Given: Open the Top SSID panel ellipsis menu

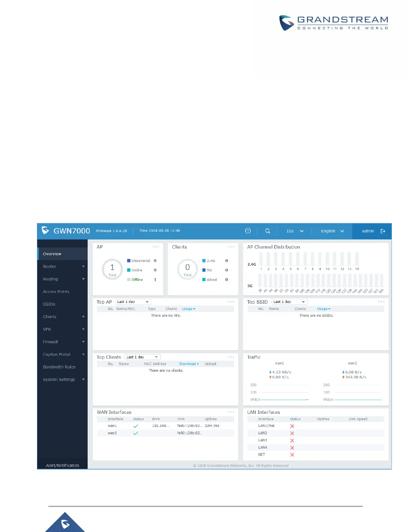Looking at the screenshot, I should click(381, 302).
